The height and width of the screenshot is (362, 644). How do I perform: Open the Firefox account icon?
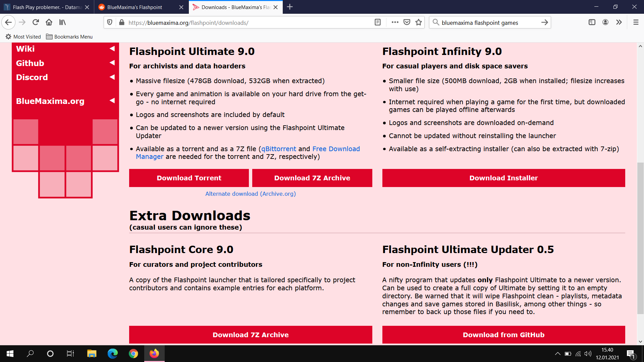point(605,22)
